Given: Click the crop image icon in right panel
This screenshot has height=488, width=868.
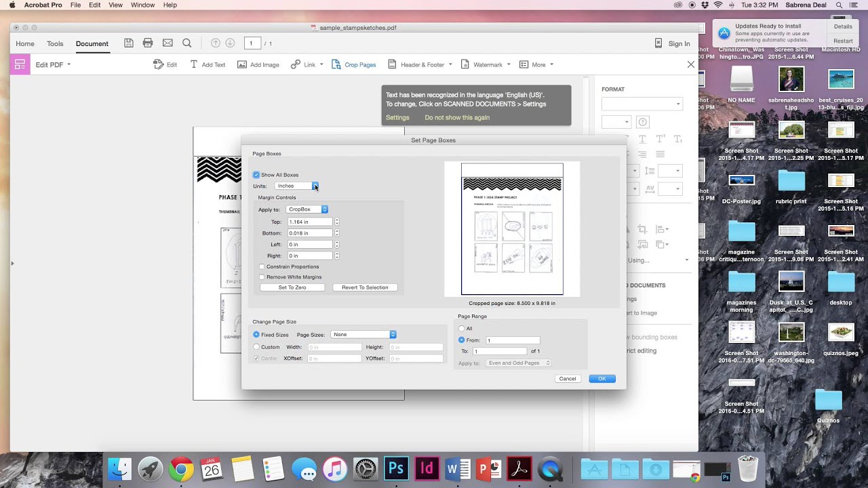Looking at the screenshot, I should (642, 230).
